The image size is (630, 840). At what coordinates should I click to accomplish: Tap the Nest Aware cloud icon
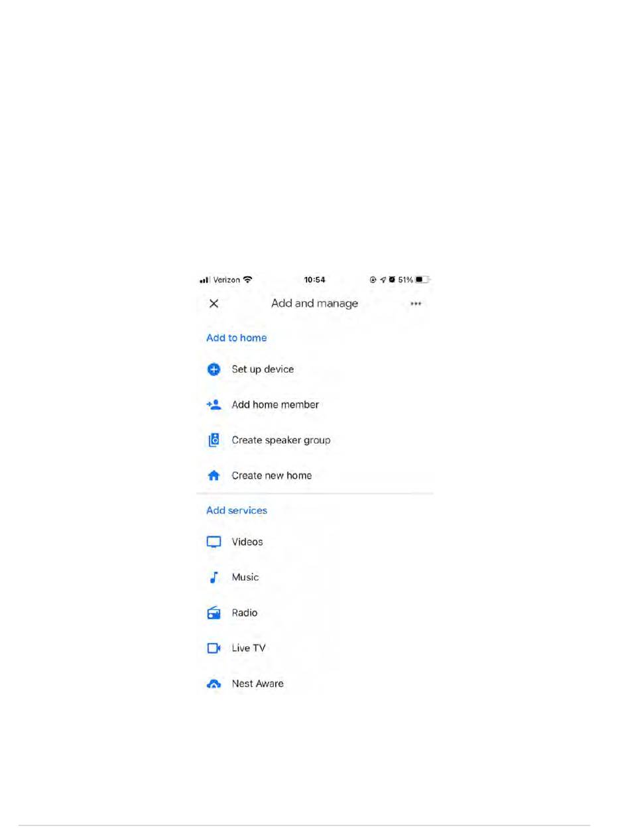[214, 684]
